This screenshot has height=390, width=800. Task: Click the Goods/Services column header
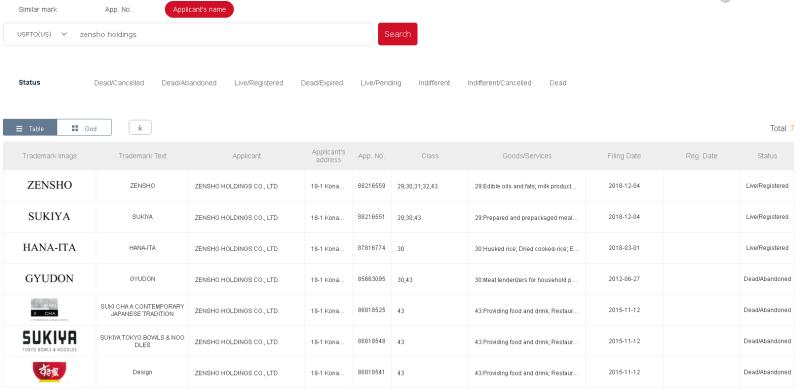pos(527,156)
